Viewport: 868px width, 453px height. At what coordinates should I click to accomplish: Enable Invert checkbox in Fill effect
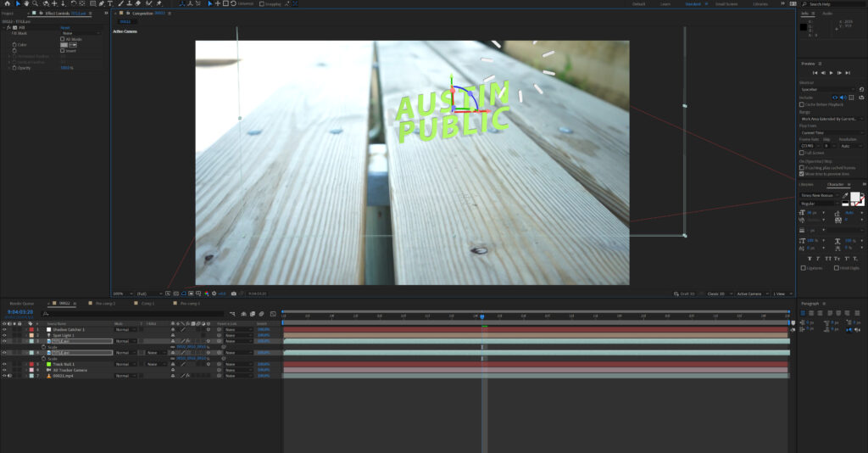coord(62,50)
